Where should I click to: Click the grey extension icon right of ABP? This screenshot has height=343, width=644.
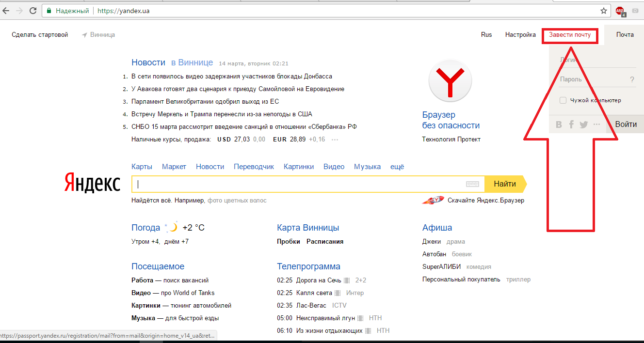tap(635, 11)
